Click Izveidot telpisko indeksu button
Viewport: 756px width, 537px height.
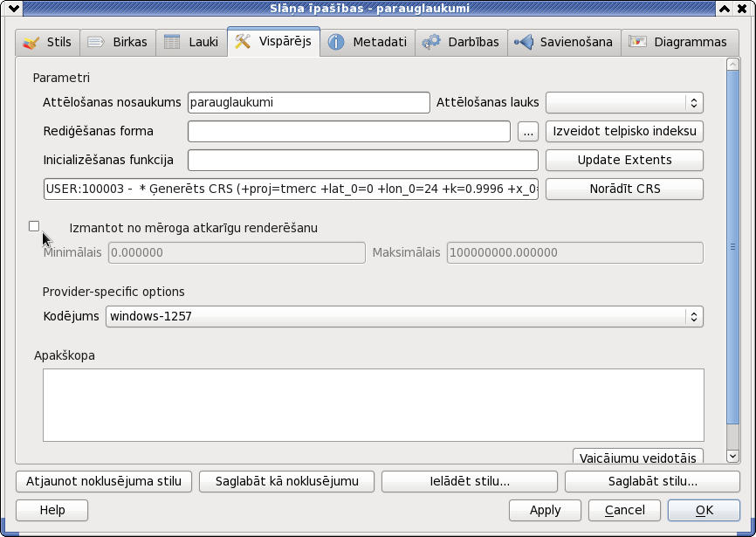coord(624,131)
